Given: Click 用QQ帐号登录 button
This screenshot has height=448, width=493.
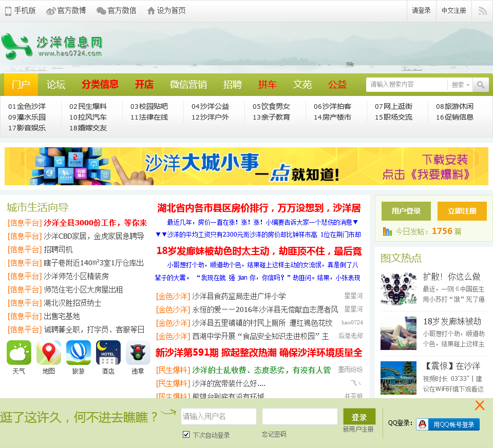Looking at the screenshot, I should point(448,424).
